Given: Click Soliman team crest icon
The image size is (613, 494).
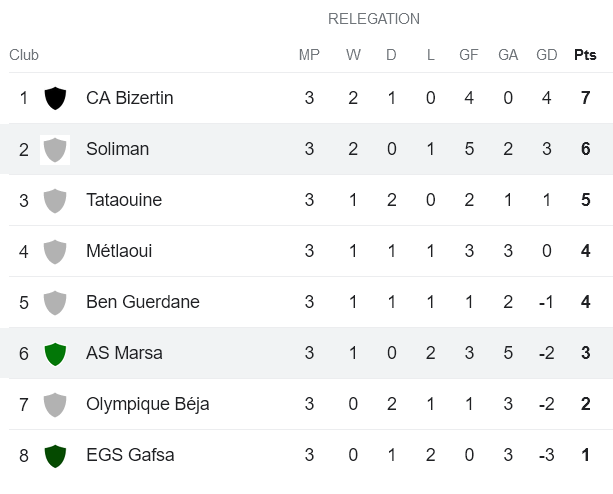Looking at the screenshot, I should 55,149.
